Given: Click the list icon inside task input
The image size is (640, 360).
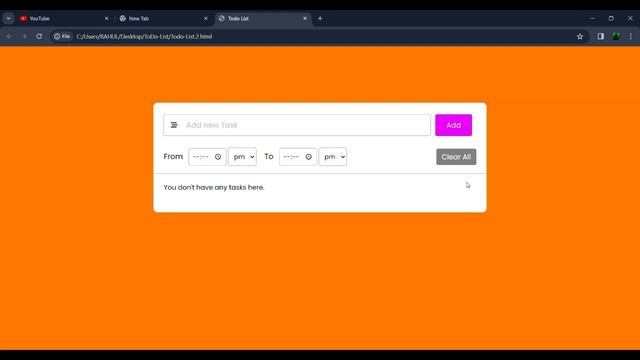Looking at the screenshot, I should (174, 125).
